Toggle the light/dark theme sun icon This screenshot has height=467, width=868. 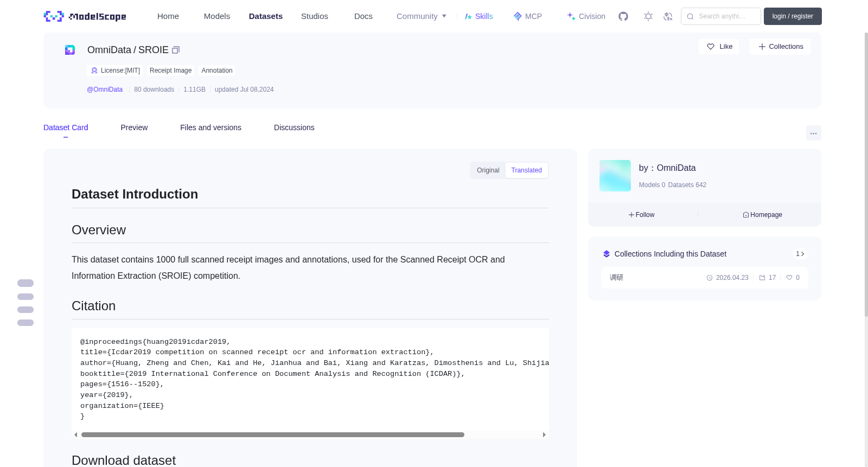(x=648, y=16)
